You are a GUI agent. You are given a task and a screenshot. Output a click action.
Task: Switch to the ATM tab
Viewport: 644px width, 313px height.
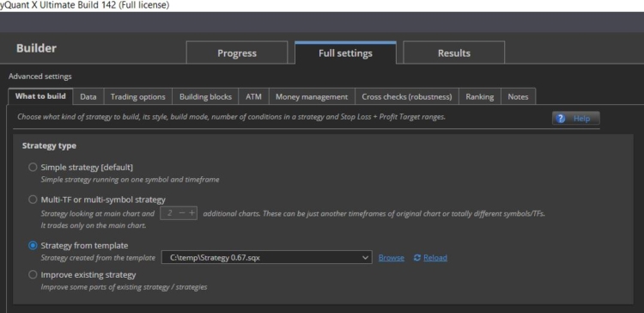tap(253, 96)
